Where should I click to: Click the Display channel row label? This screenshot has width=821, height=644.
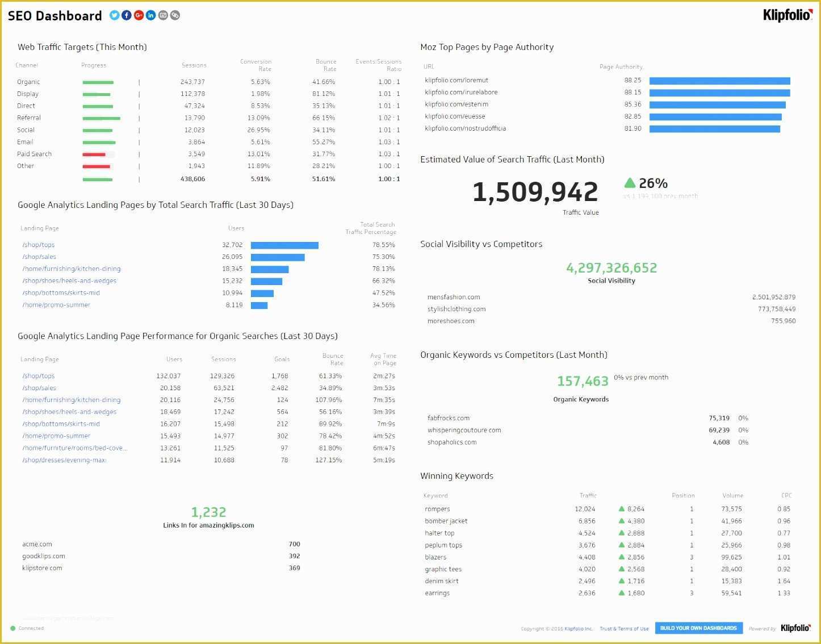[x=28, y=94]
